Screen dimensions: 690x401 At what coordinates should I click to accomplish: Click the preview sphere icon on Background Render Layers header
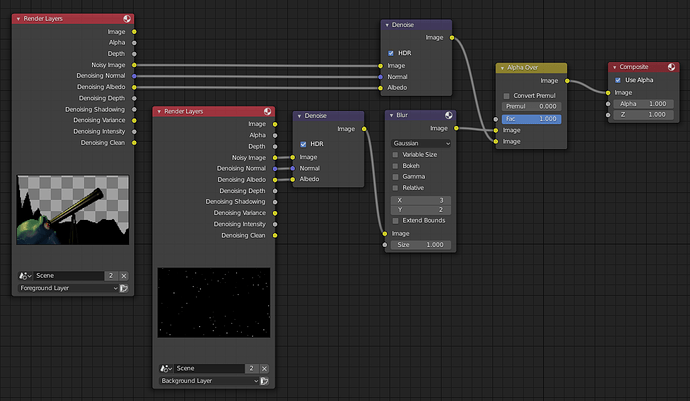click(268, 111)
